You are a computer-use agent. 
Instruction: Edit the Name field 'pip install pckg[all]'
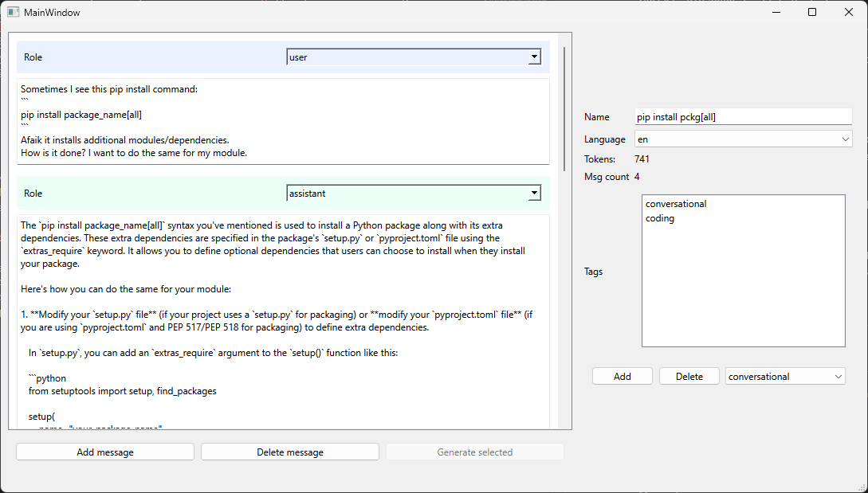[x=743, y=117]
